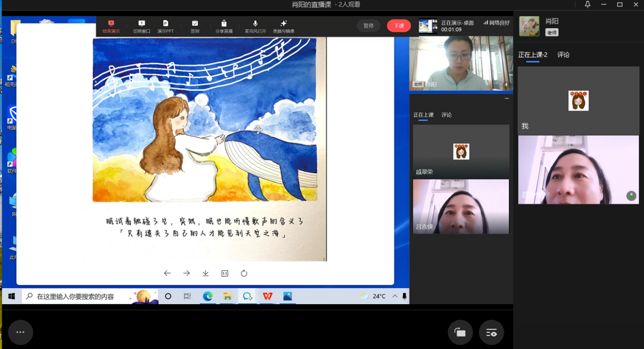Toggle the pin window icon in title bar

[588, 5]
